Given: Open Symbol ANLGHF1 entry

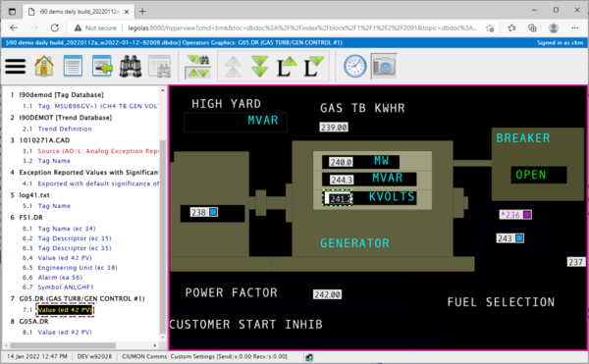Looking at the screenshot, I should pos(66,287).
